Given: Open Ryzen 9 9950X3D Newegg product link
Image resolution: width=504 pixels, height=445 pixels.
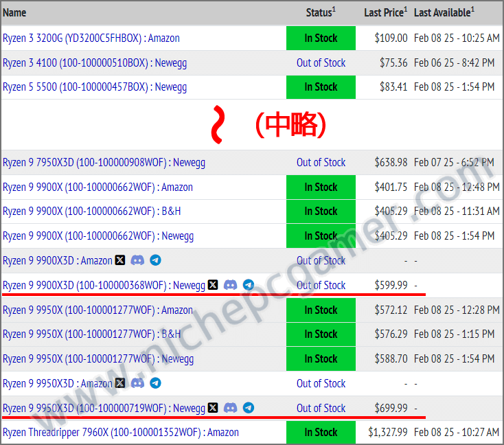Looking at the screenshot, I should click(104, 408).
